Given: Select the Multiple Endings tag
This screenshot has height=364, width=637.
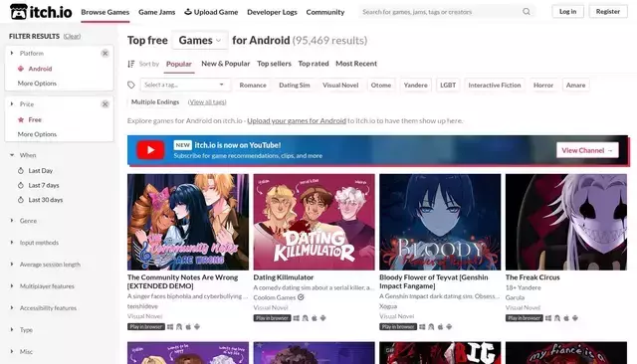Looking at the screenshot, I should [x=155, y=101].
